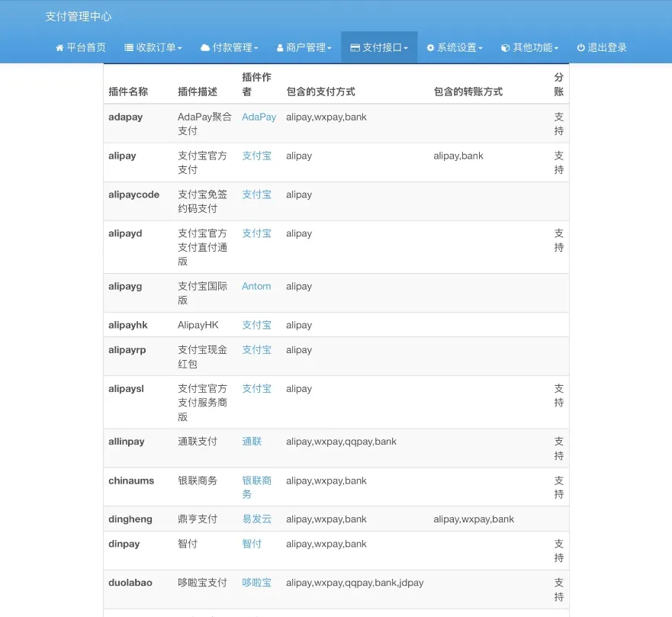Click the 支付宝免签约码支付 description
The image size is (672, 617).
(203, 201)
